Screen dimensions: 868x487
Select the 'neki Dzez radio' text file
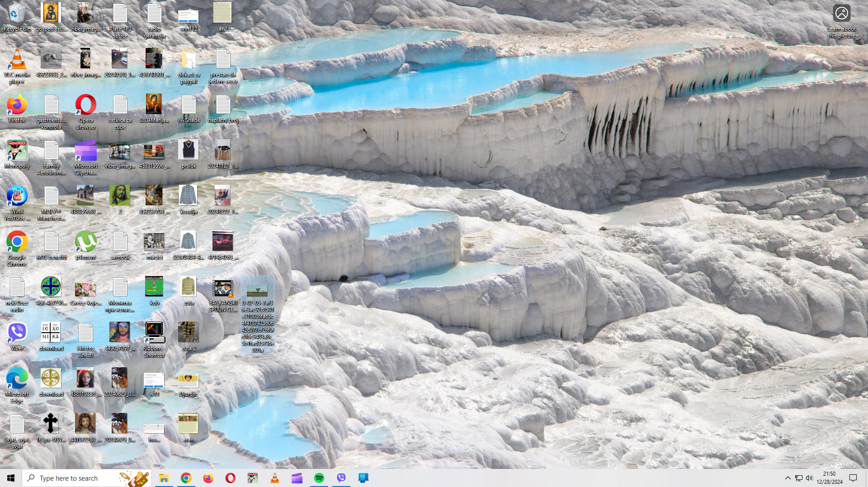click(x=17, y=295)
